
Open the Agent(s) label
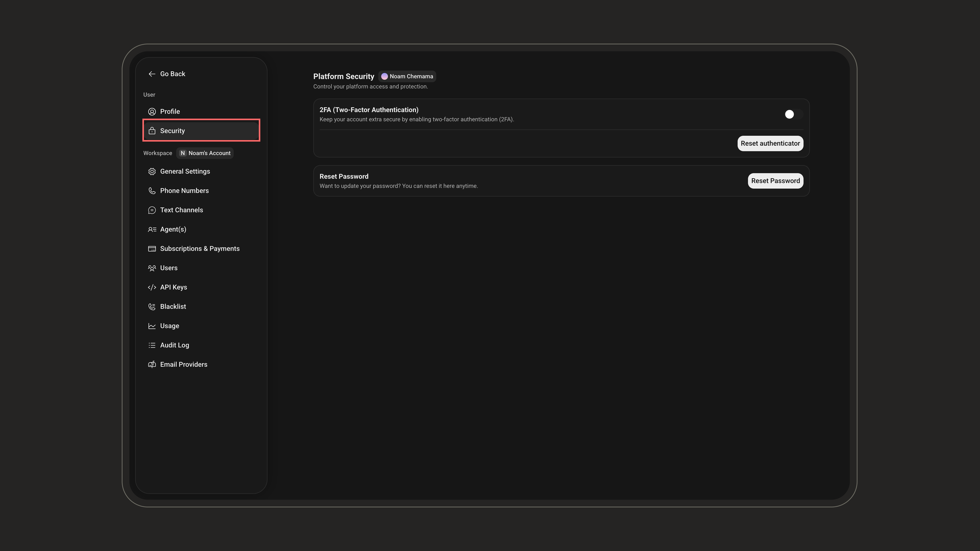pyautogui.click(x=173, y=229)
